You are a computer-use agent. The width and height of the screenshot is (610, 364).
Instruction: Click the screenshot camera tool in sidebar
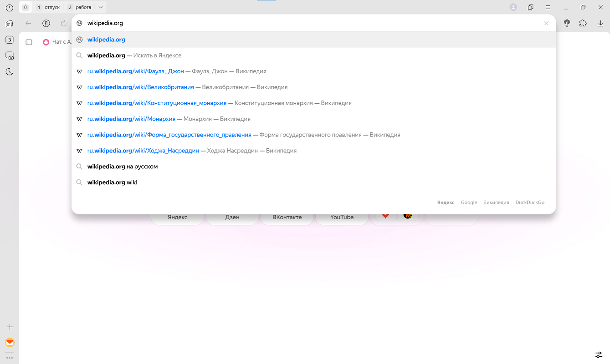[10, 56]
